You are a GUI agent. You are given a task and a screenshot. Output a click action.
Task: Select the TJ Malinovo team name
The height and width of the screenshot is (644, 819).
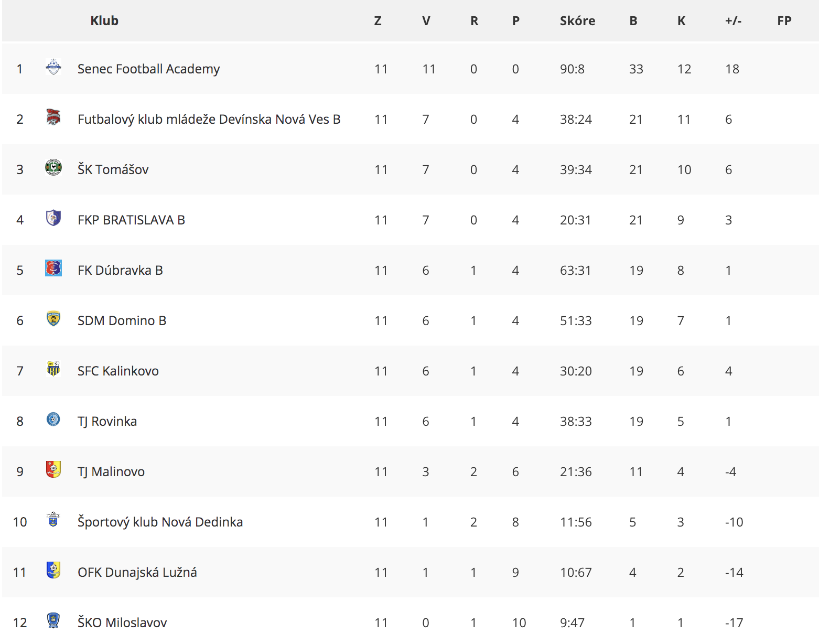pos(111,471)
